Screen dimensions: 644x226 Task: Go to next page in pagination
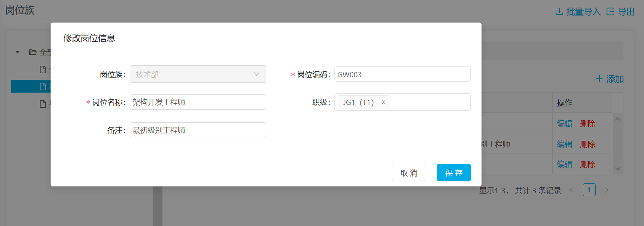pyautogui.click(x=606, y=190)
